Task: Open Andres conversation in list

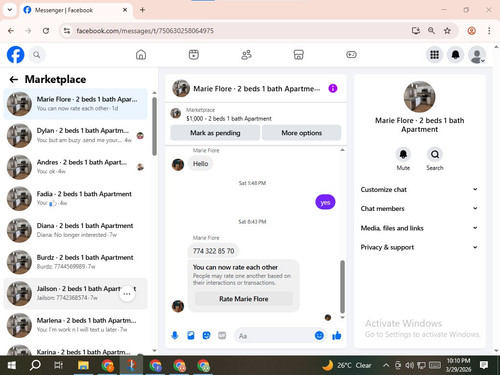Action: tap(75, 167)
